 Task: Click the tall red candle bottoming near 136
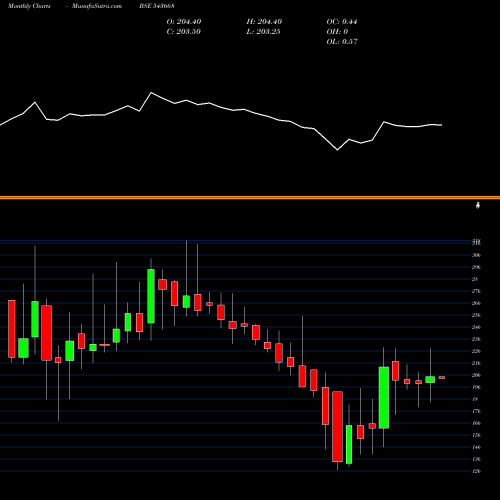click(x=337, y=426)
